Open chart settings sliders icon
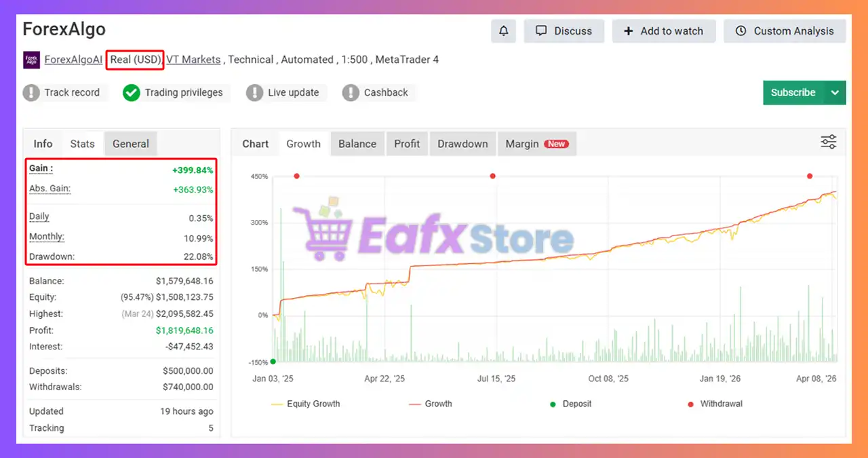This screenshot has height=458, width=868. pos(828,142)
